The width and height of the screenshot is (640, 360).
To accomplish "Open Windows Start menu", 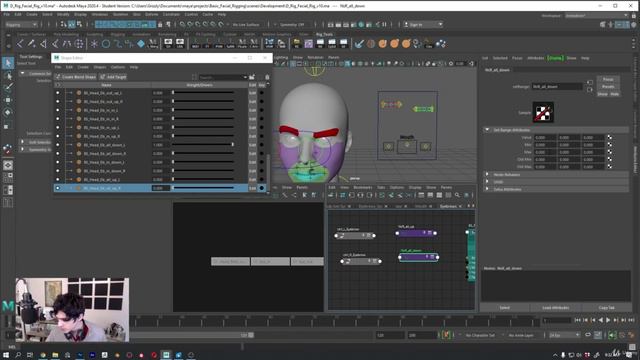I will [6, 355].
